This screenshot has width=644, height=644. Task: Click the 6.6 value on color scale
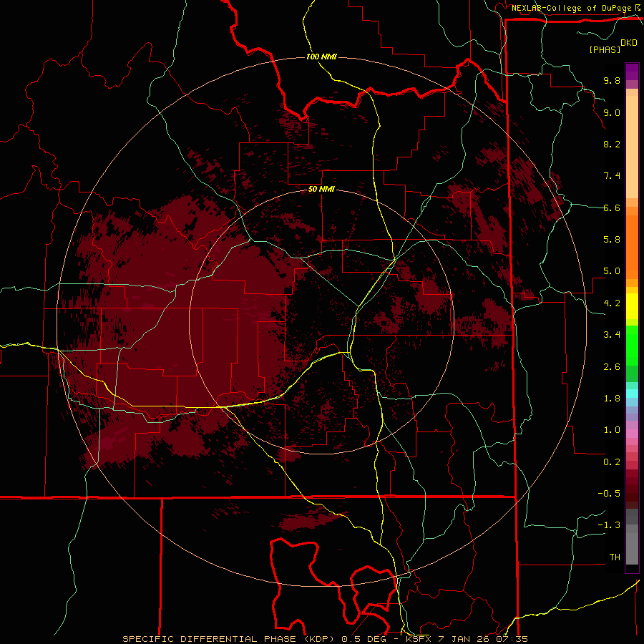pyautogui.click(x=612, y=208)
